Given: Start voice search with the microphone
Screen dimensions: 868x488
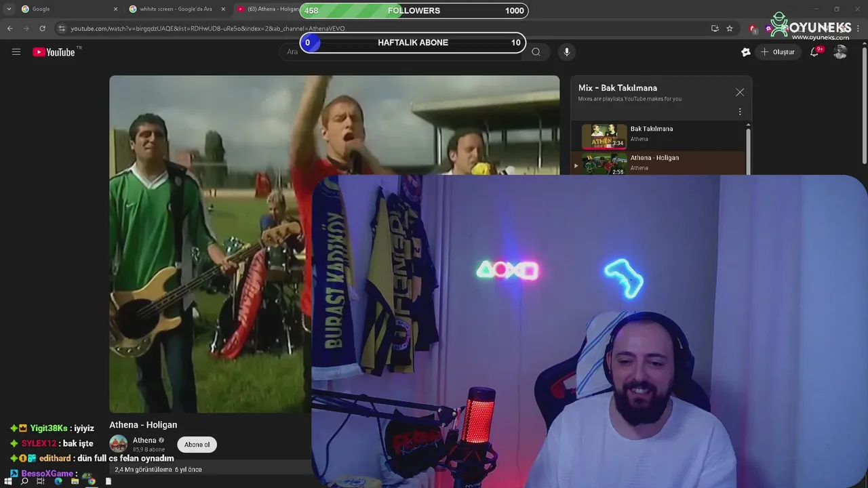Looking at the screenshot, I should 567,52.
